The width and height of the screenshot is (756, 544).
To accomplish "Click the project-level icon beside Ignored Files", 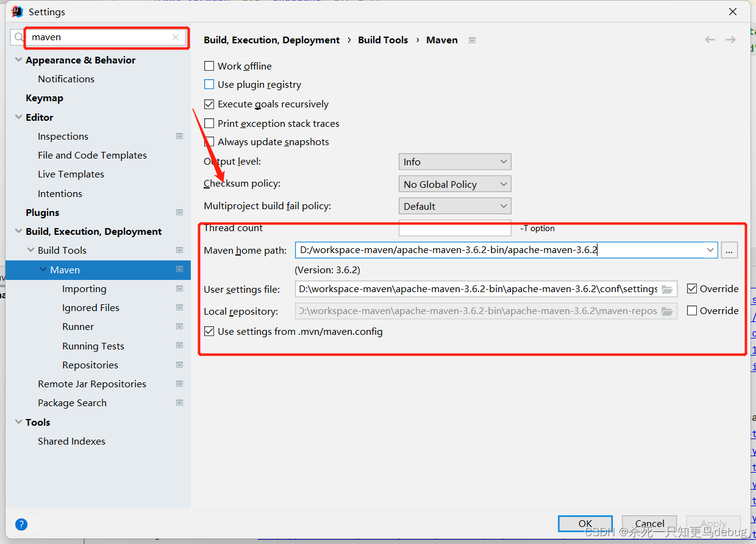I will 179,307.
